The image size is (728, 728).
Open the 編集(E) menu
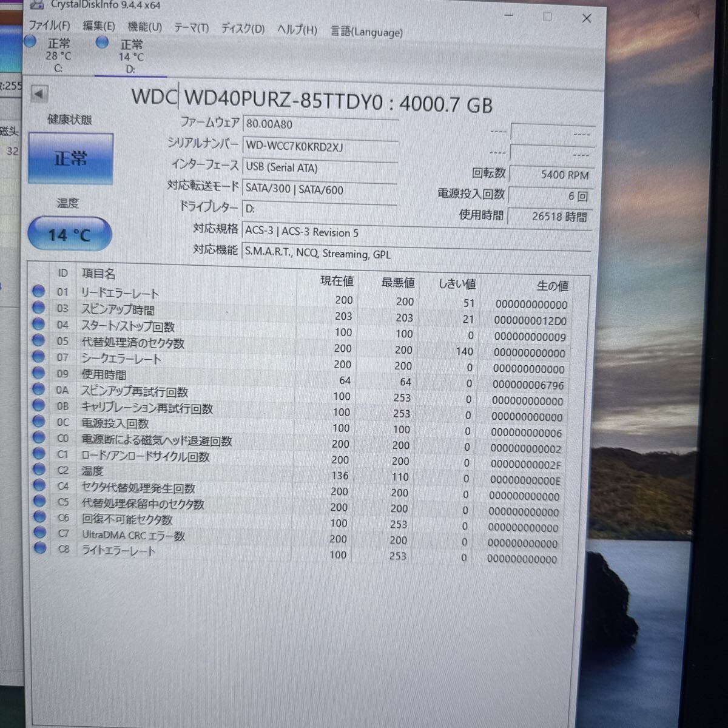pyautogui.click(x=98, y=26)
